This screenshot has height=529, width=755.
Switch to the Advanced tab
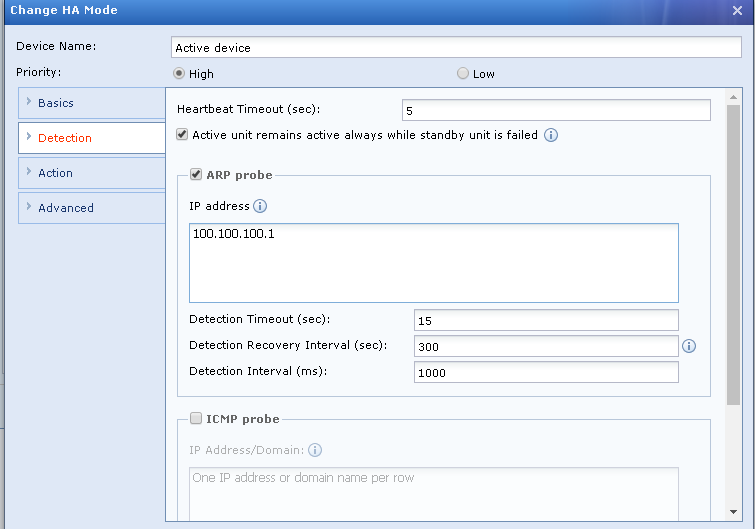click(x=92, y=208)
